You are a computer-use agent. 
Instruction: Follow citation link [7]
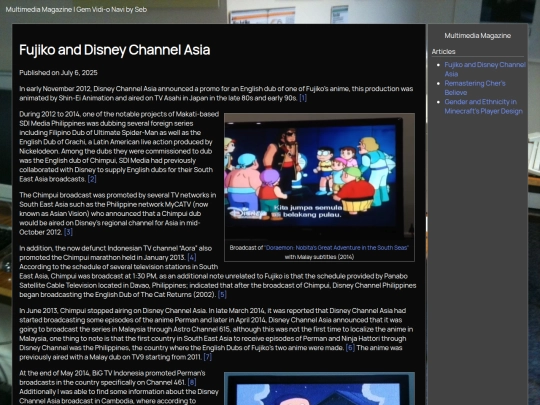click(x=208, y=357)
